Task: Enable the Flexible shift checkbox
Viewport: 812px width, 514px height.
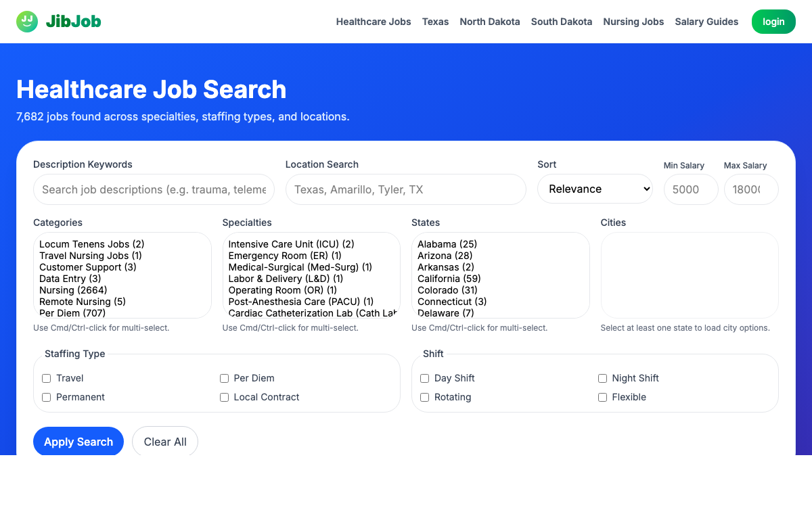Action: point(602,397)
